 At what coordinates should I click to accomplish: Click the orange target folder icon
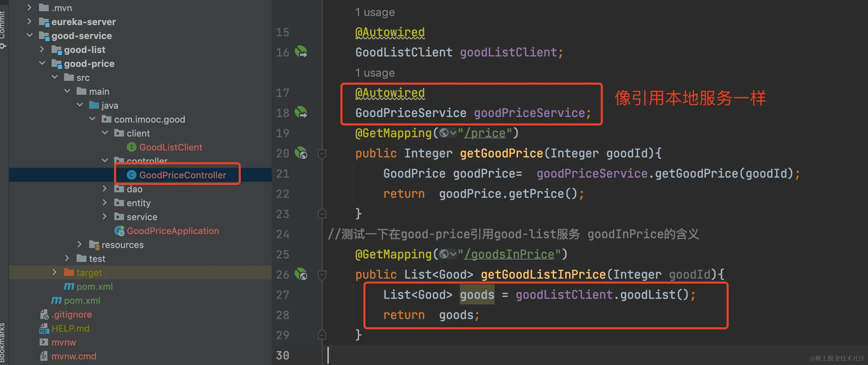click(x=69, y=272)
